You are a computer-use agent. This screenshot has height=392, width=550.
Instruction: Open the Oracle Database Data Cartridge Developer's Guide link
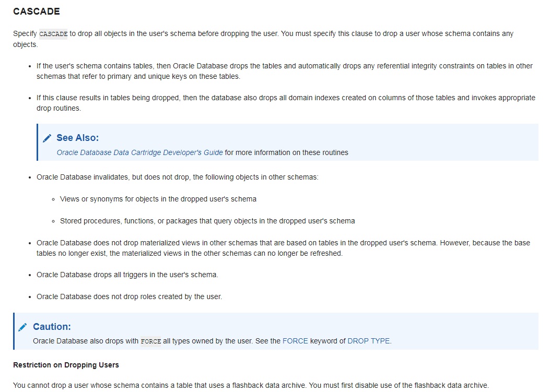click(x=139, y=152)
